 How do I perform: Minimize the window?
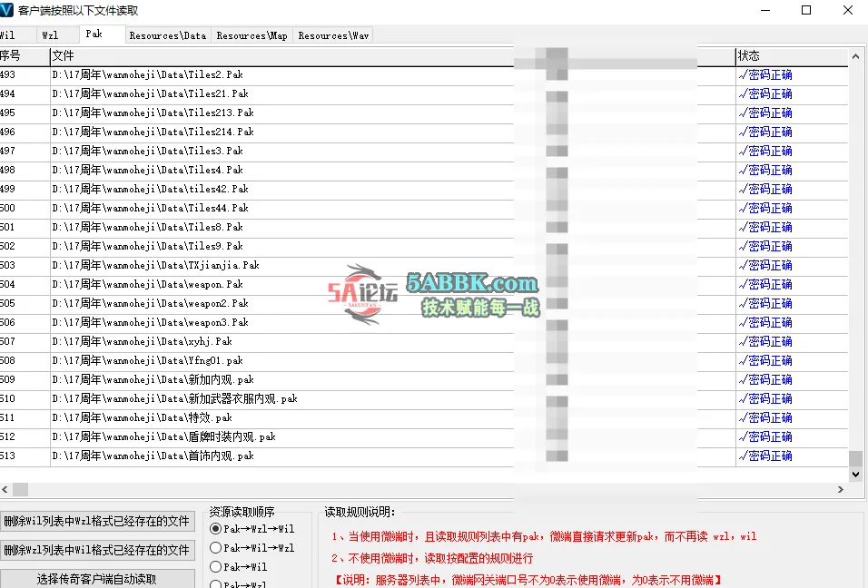[x=765, y=10]
